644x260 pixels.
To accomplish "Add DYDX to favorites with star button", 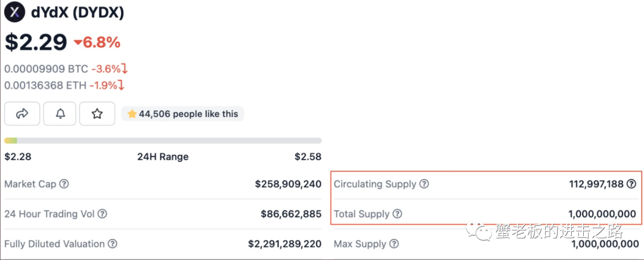I will coord(97,114).
